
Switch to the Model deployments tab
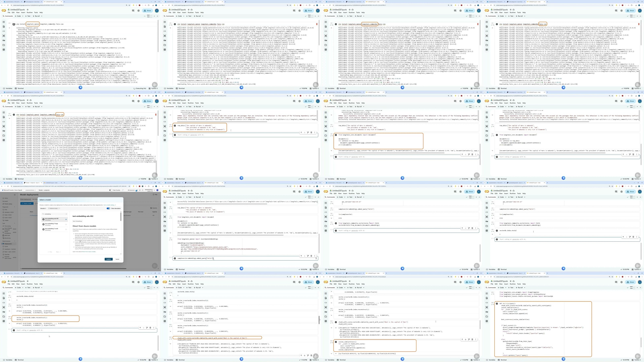click(26, 199)
